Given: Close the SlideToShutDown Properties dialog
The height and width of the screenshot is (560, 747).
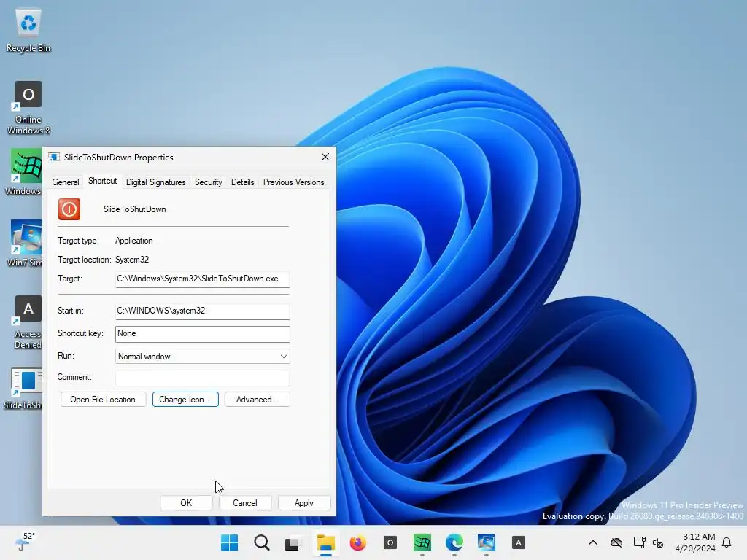Looking at the screenshot, I should 325,157.
